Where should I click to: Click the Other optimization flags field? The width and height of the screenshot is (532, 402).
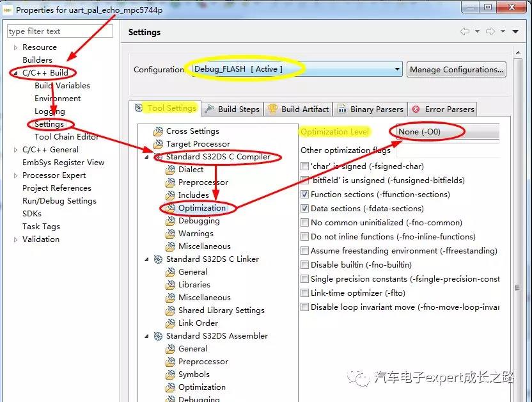[448, 150]
